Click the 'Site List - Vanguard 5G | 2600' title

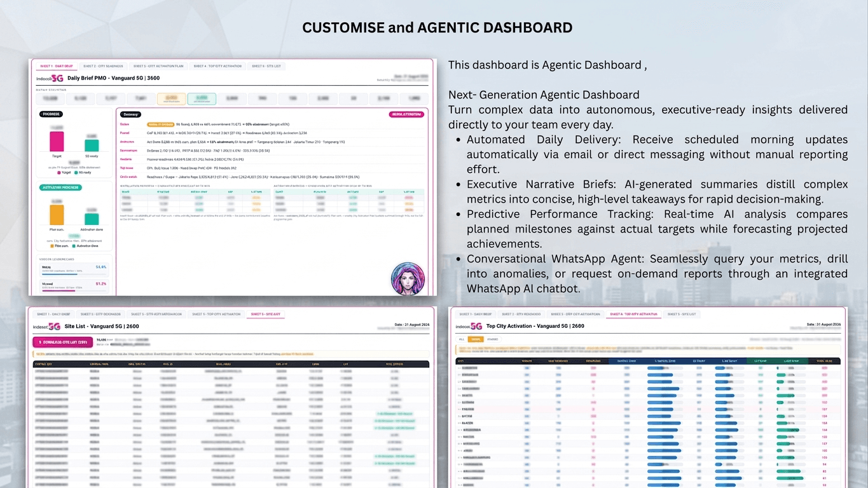pyautogui.click(x=102, y=327)
